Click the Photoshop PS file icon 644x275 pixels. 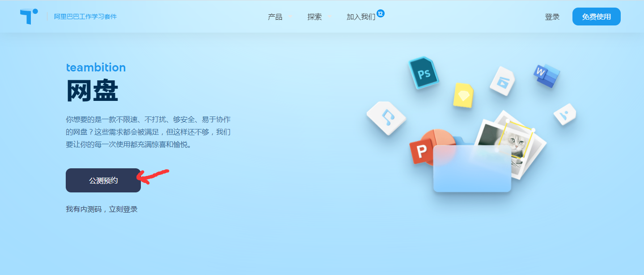[x=423, y=73]
